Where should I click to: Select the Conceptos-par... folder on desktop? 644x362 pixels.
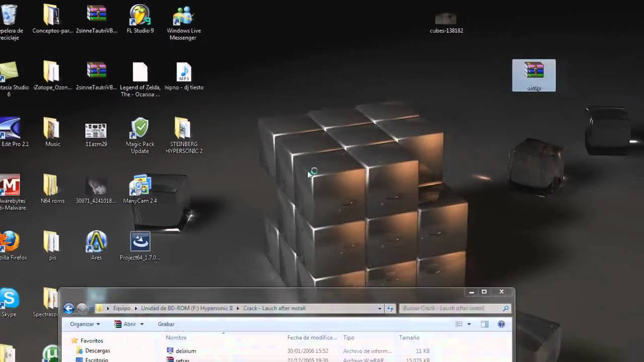(52, 19)
